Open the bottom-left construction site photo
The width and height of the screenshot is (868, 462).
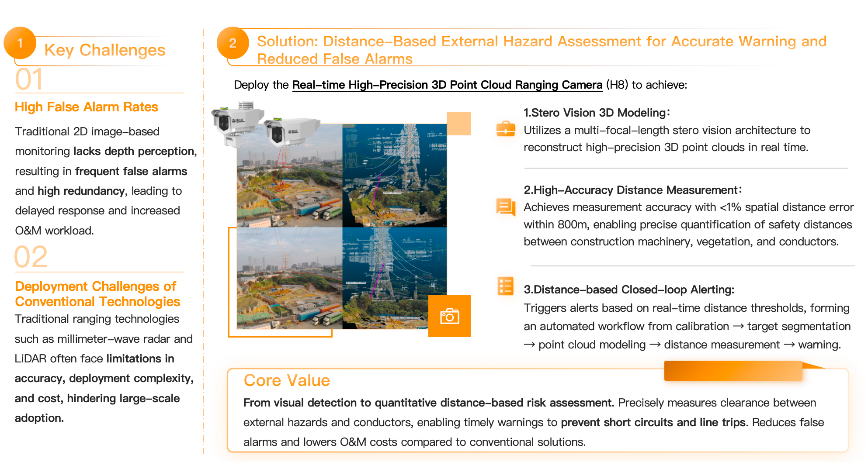[x=289, y=278]
